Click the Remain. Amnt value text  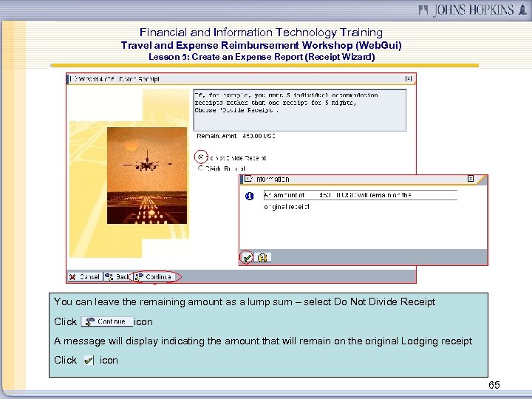259,136
